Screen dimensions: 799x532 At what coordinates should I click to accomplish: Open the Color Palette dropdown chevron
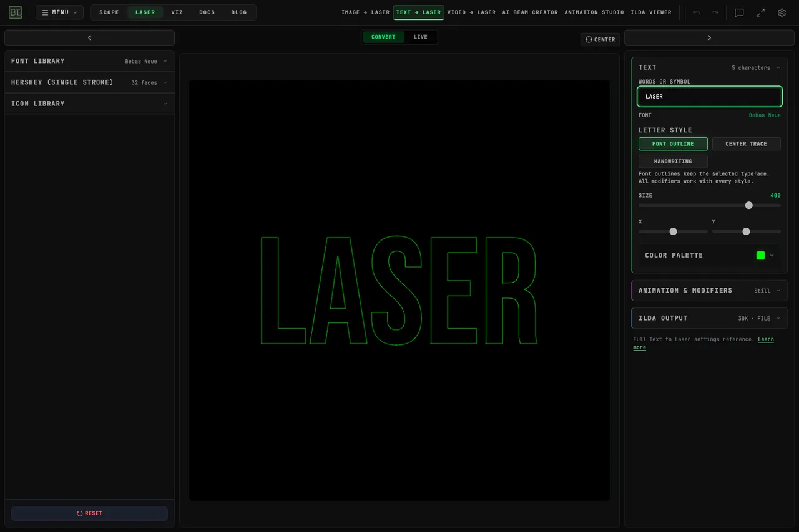[772, 255]
